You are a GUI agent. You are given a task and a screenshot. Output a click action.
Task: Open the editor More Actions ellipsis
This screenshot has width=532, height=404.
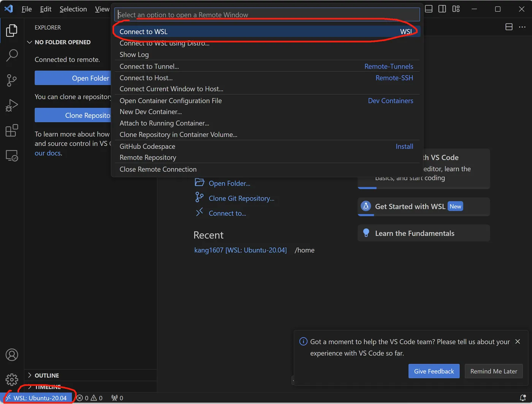pos(522,27)
